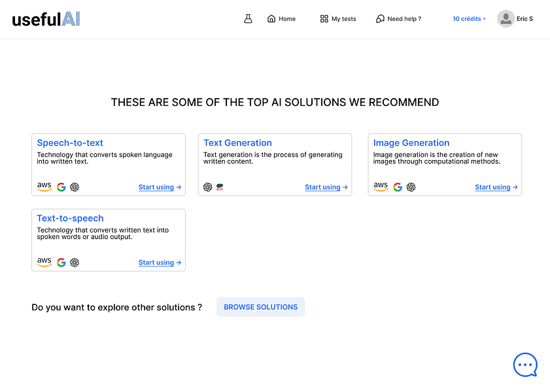Viewport: 550px width, 392px height.
Task: Click the Home icon in the navigation bar
Action: (271, 19)
